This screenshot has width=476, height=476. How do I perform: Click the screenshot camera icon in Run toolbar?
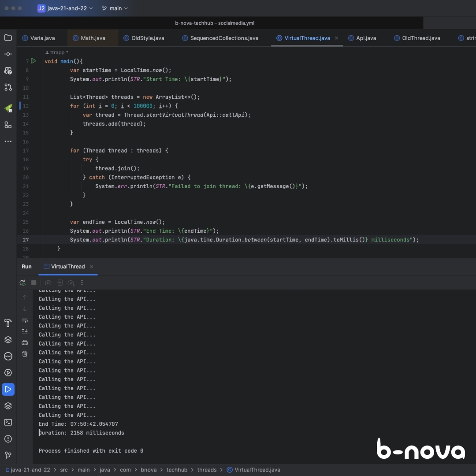(x=48, y=283)
